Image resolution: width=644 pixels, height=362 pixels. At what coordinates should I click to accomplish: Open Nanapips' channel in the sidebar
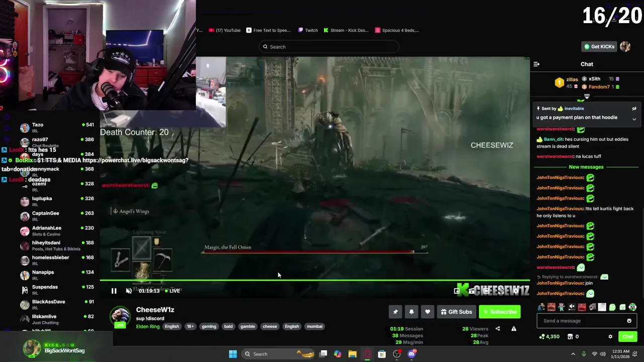(57, 275)
